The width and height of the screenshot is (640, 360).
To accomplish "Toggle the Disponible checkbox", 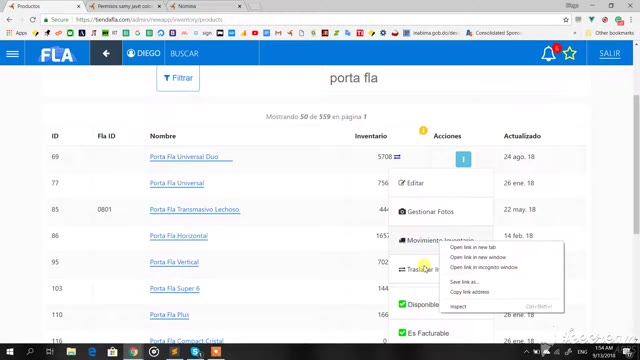I will point(402,304).
